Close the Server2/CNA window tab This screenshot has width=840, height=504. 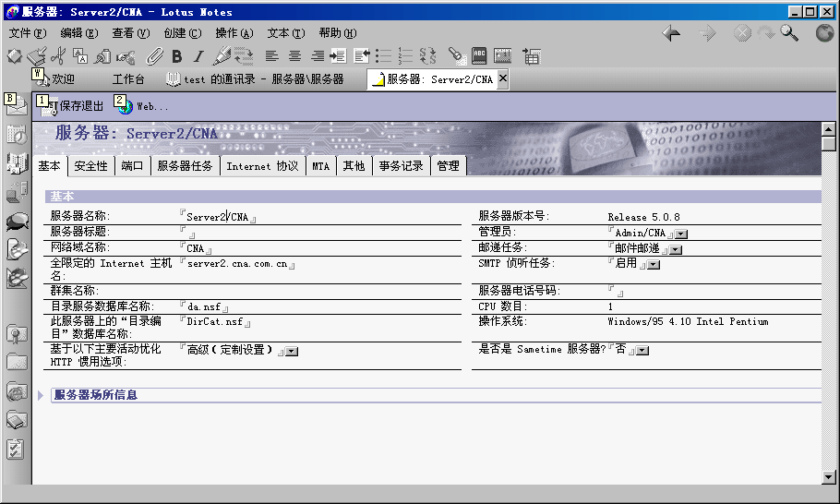click(502, 79)
